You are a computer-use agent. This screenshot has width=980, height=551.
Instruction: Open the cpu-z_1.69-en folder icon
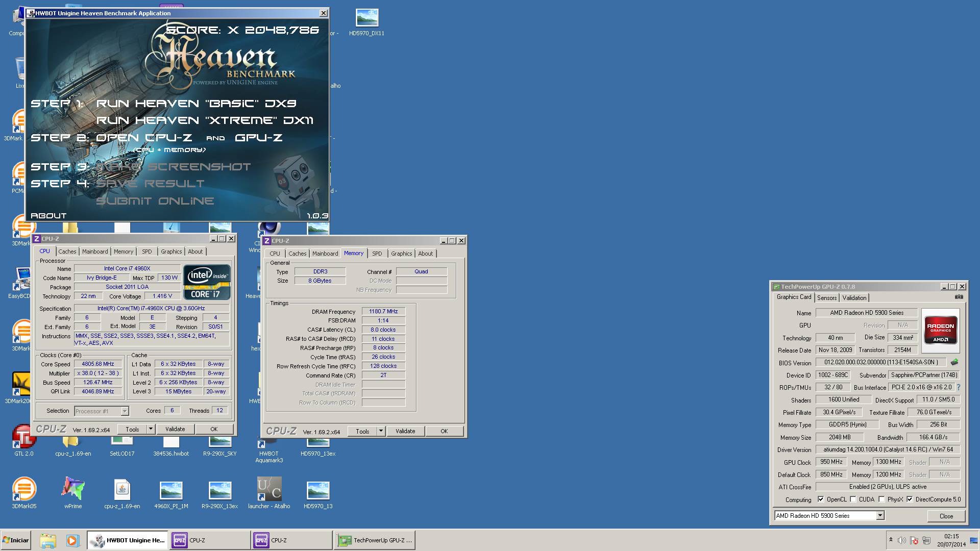pyautogui.click(x=73, y=446)
